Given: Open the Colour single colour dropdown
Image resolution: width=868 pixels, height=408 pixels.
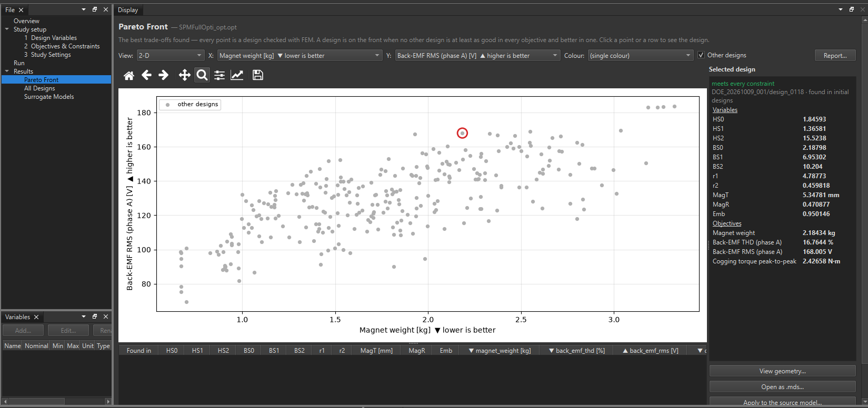Looking at the screenshot, I should [x=641, y=55].
